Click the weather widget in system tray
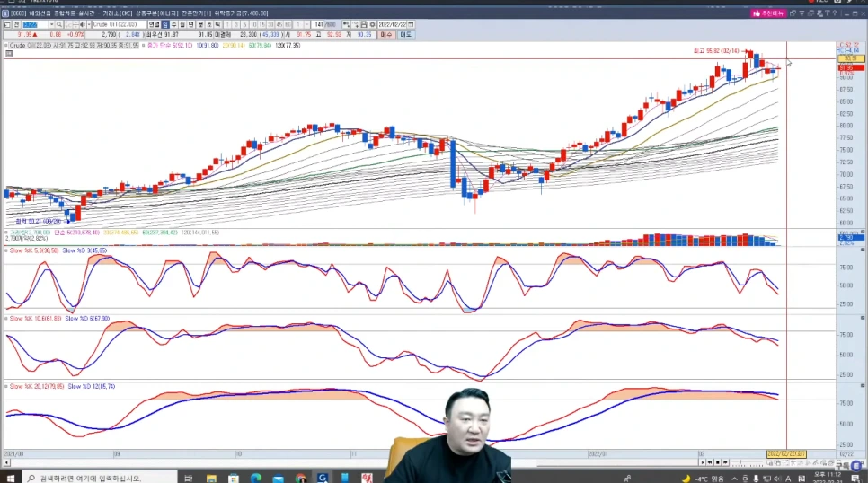The image size is (868, 483). [x=703, y=479]
